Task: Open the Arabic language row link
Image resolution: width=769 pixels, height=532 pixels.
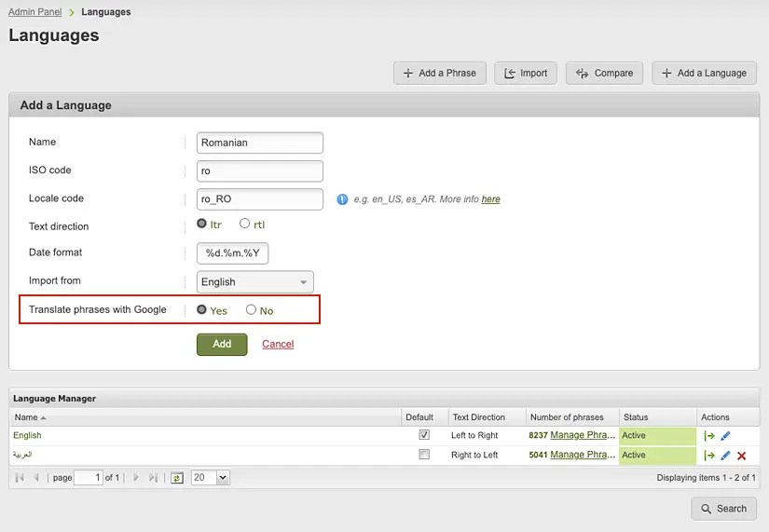Action: pyautogui.click(x=22, y=455)
